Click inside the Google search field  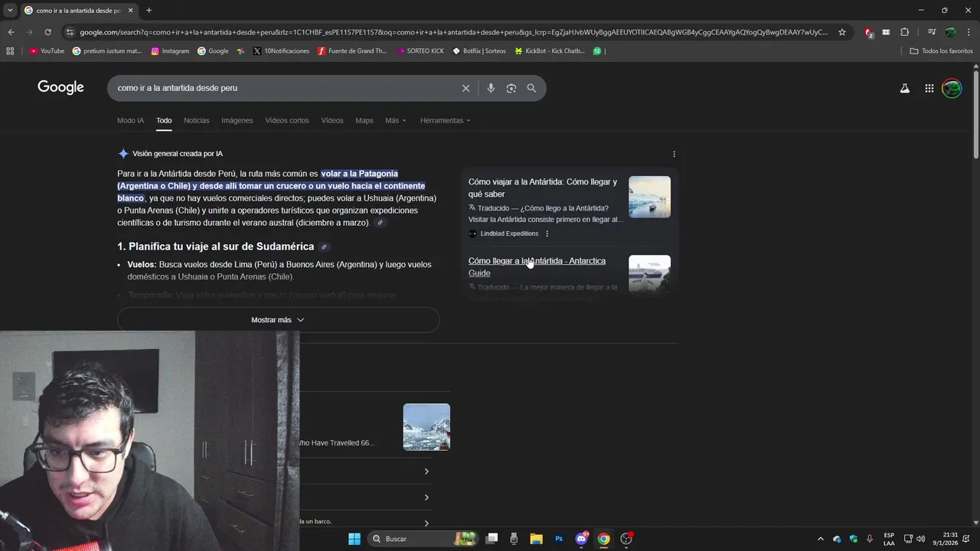click(x=283, y=88)
